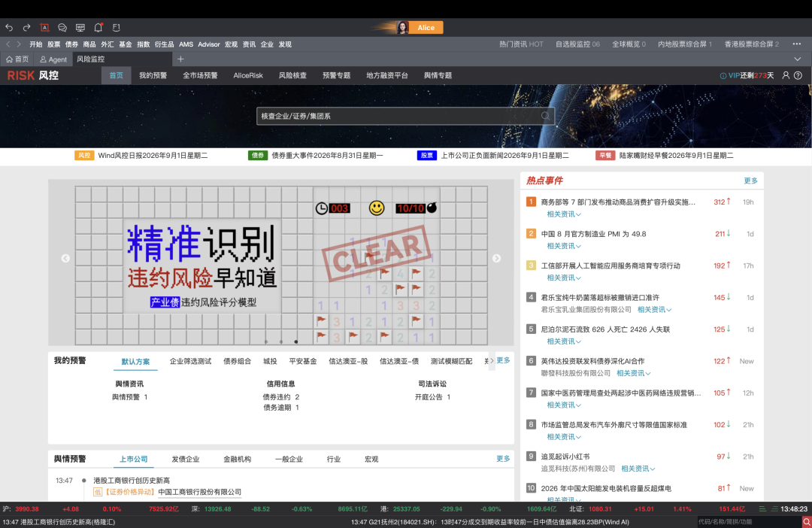The height and width of the screenshot is (528, 812).
Task: Expand 相关资讯 beside 君乐宝乳业集团
Action: [x=655, y=310]
